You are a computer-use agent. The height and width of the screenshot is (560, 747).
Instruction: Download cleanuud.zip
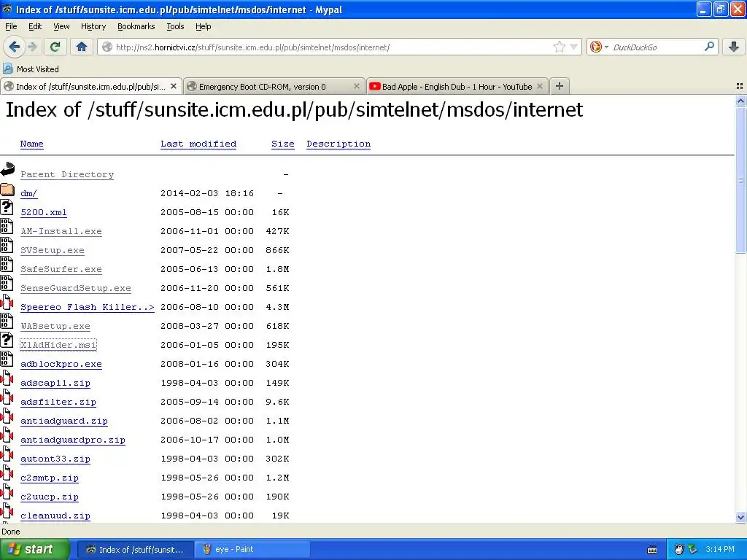click(x=55, y=516)
